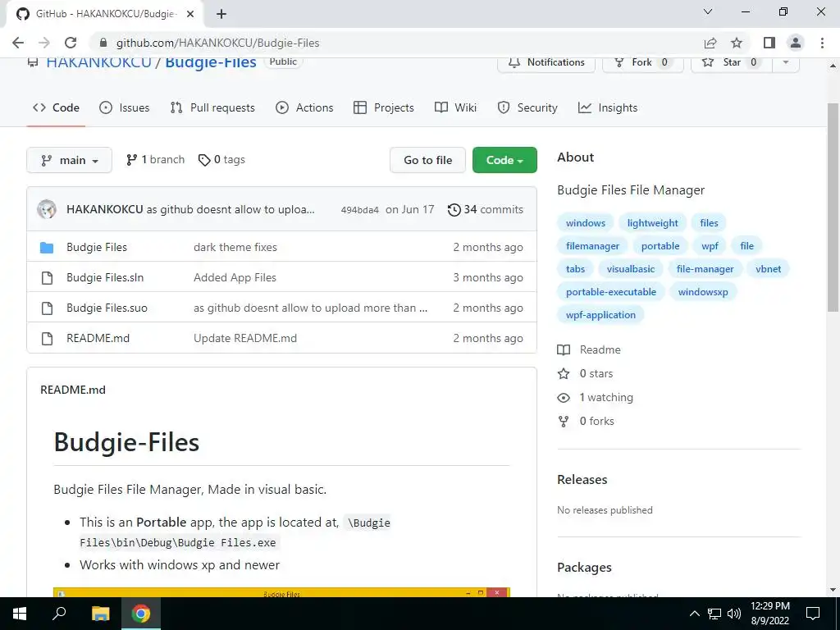
Task: Open a new browser tab
Action: click(x=221, y=14)
